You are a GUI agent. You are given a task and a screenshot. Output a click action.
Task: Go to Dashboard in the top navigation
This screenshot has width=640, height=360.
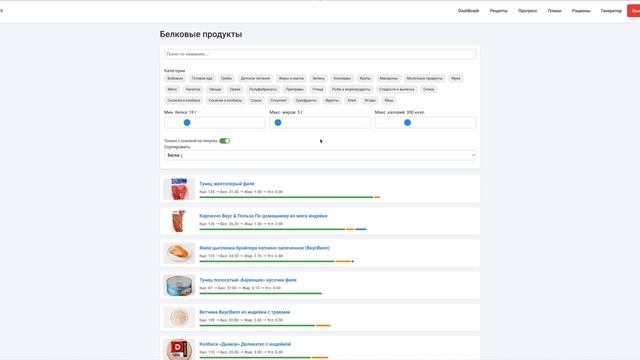[468, 11]
